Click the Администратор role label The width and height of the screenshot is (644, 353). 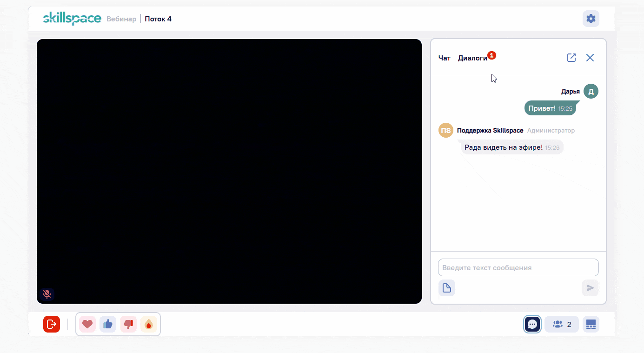[551, 131]
